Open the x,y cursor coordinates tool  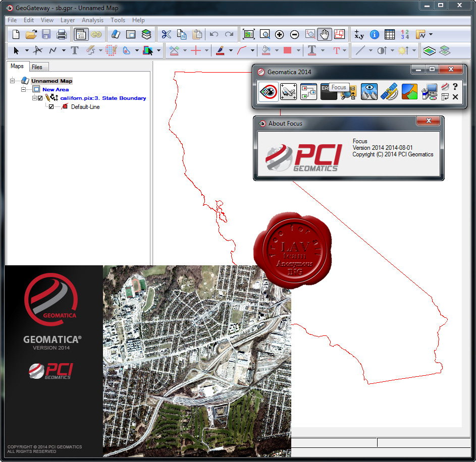pos(359,35)
